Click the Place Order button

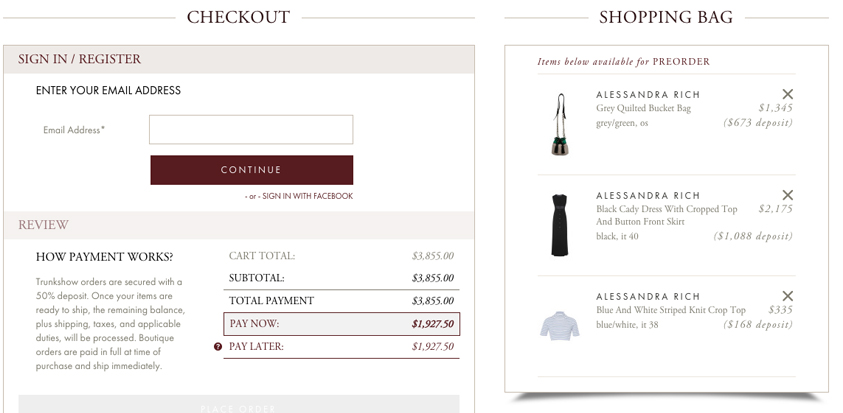point(239,405)
